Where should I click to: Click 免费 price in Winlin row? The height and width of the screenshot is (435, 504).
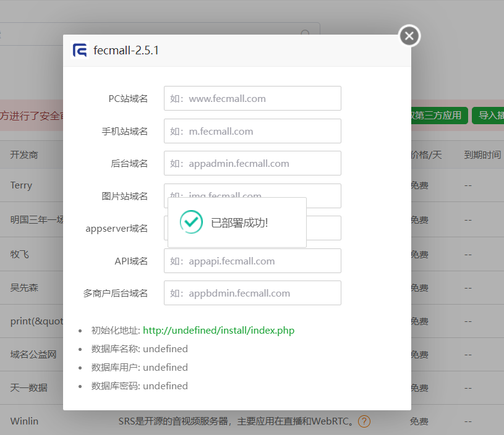tap(419, 421)
